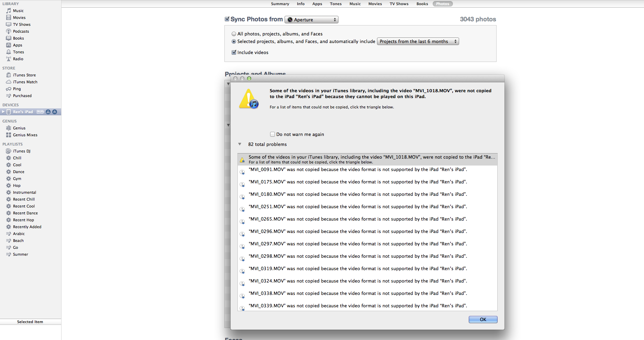Enable Do not warn me again
The image size is (644, 340).
(x=273, y=134)
